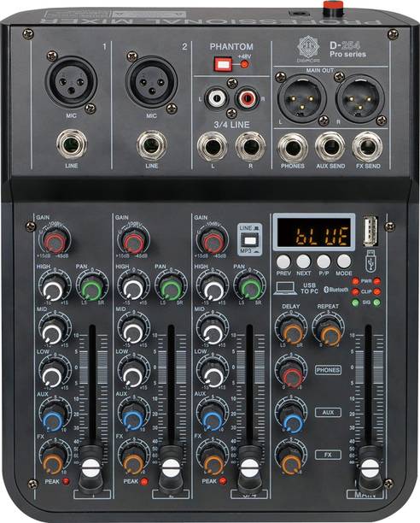Push the MODE button

coord(344,261)
